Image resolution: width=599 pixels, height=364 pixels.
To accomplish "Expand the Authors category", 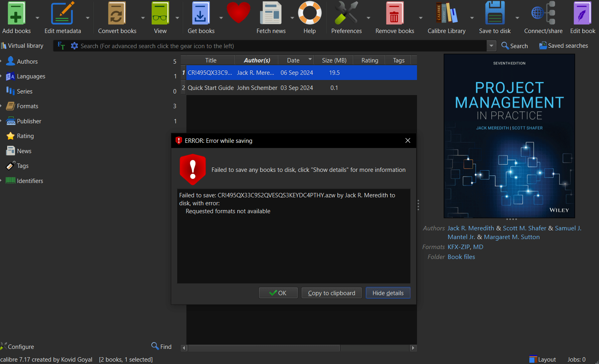I will [1, 61].
